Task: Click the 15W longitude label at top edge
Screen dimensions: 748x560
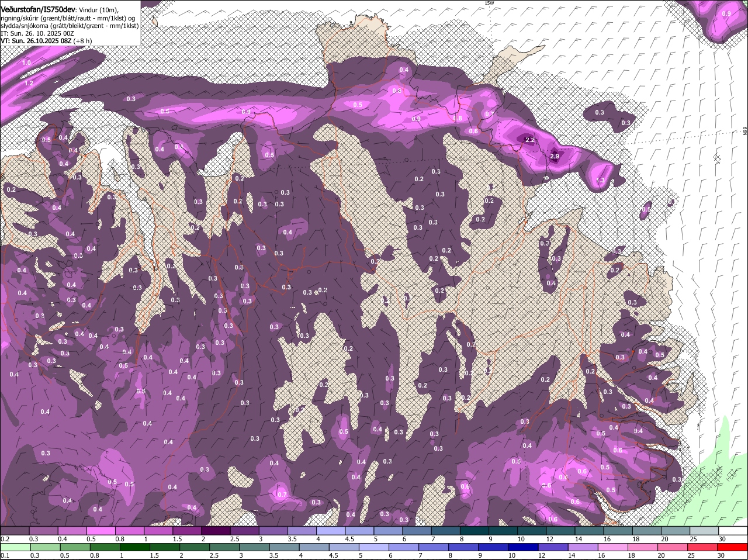Action: pyautogui.click(x=489, y=4)
